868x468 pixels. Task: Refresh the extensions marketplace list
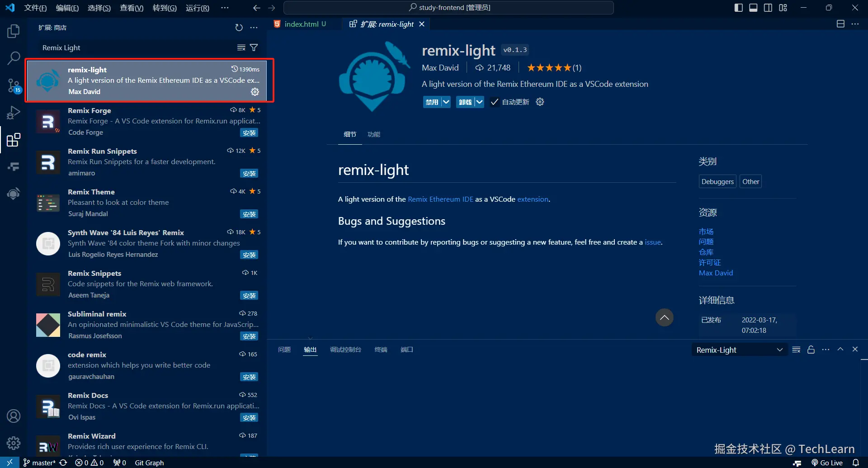[239, 28]
